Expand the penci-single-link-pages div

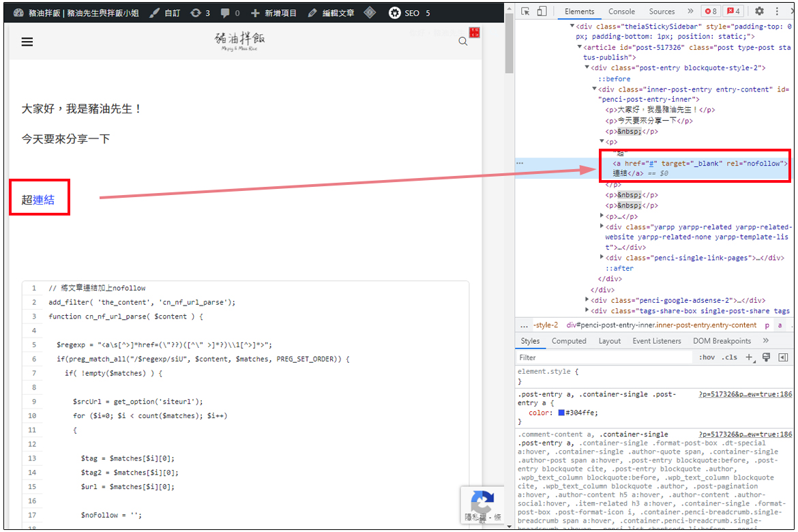[x=602, y=258]
